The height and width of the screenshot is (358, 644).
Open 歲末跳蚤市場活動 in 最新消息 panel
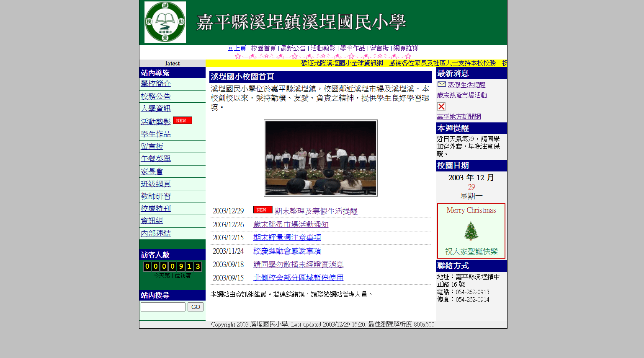pos(462,95)
